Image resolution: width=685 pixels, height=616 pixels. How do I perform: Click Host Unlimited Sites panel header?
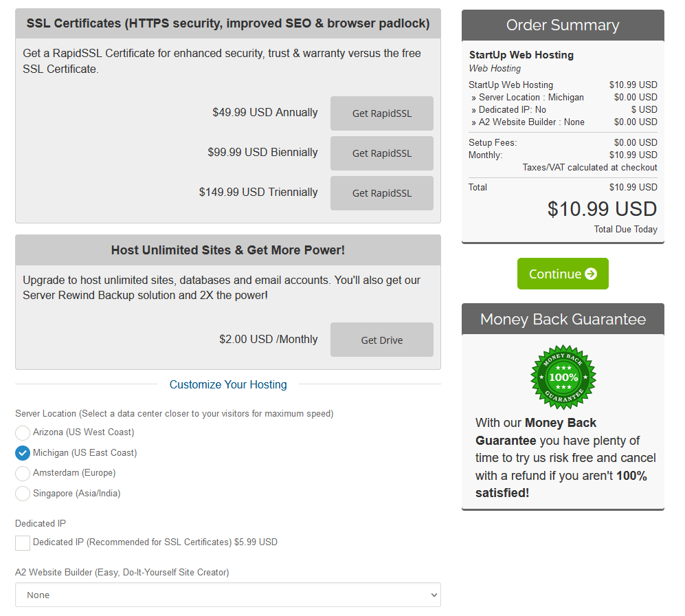(x=228, y=250)
